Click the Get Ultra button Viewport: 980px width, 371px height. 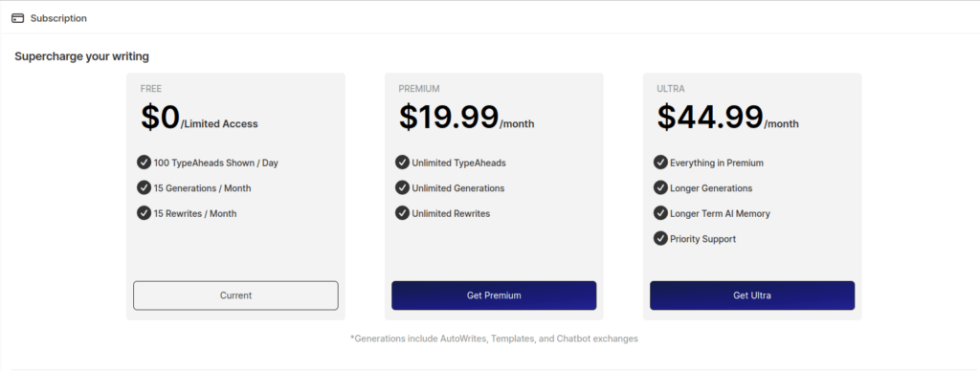click(x=752, y=295)
